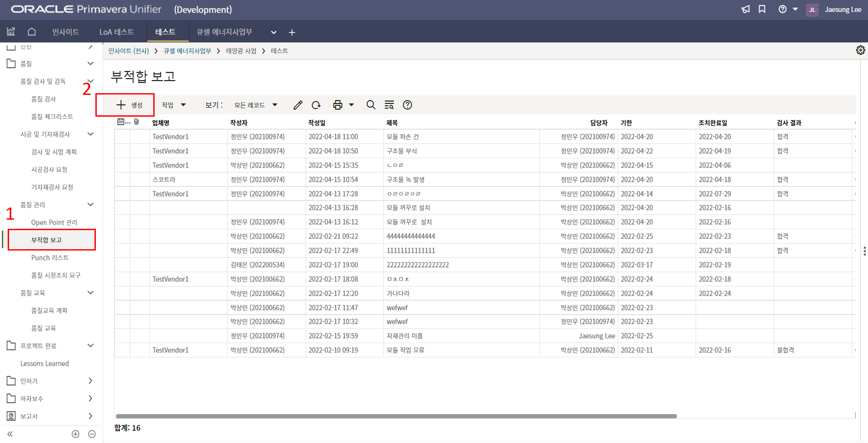The image size is (868, 443).
Task: Switch to the LoA 테스트 tab
Action: [x=117, y=32]
